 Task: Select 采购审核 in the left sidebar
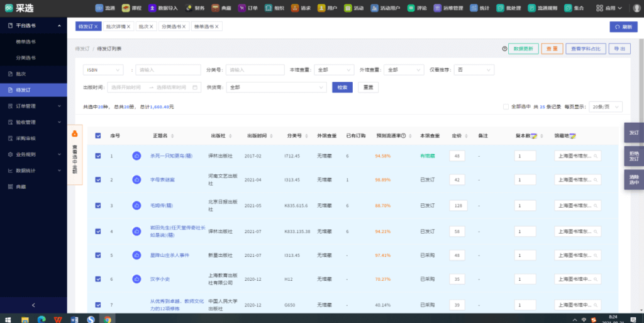[x=26, y=138]
